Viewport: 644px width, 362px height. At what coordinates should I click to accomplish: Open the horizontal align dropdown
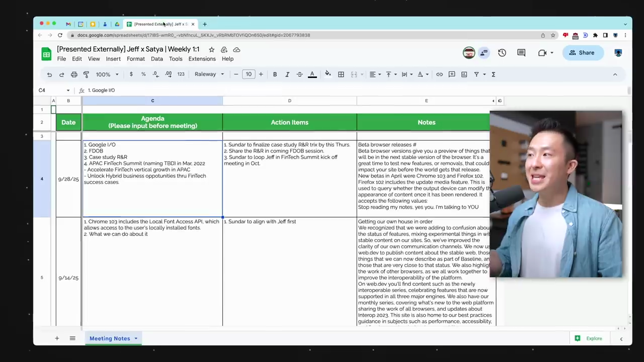click(375, 74)
